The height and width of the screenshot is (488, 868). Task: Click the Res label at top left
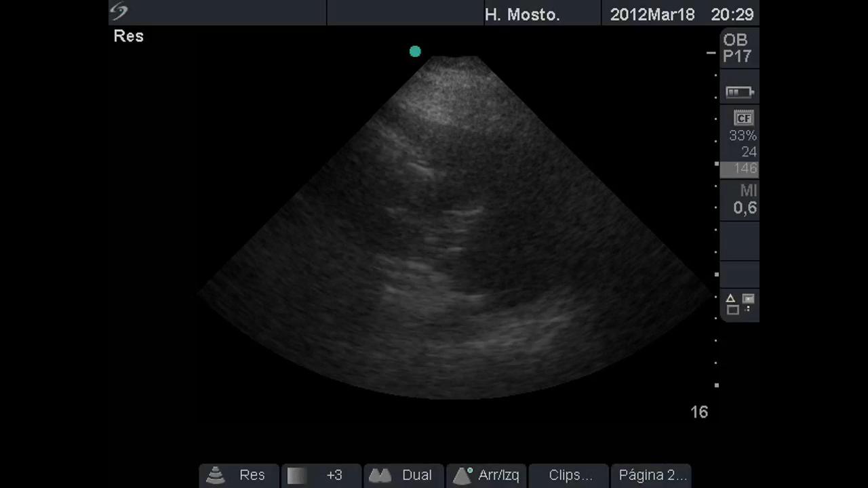point(129,37)
